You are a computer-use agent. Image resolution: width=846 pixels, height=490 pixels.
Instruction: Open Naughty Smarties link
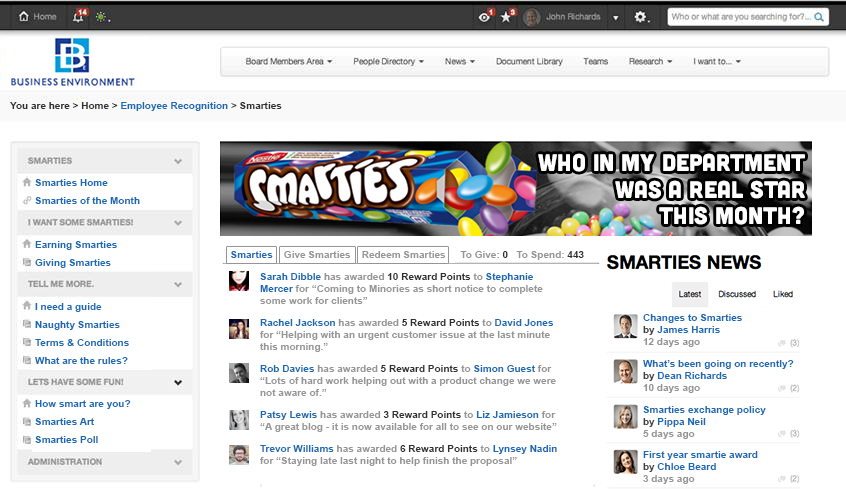click(x=77, y=325)
